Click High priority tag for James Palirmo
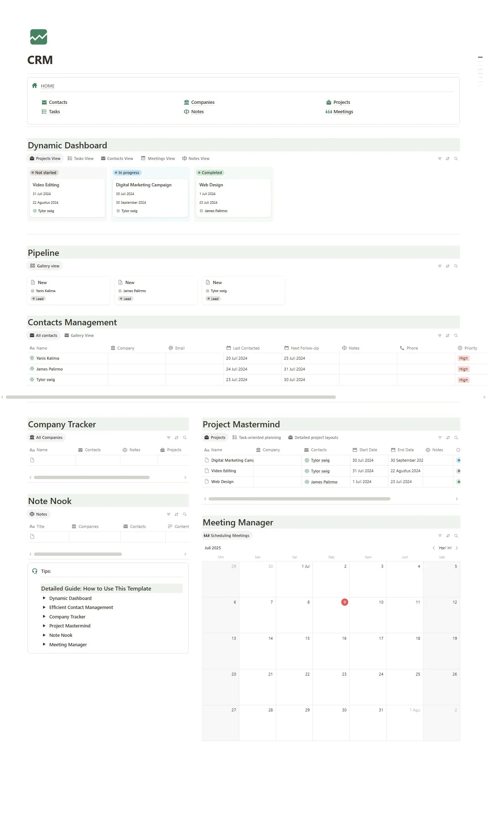This screenshot has width=504, height=829. 463,369
